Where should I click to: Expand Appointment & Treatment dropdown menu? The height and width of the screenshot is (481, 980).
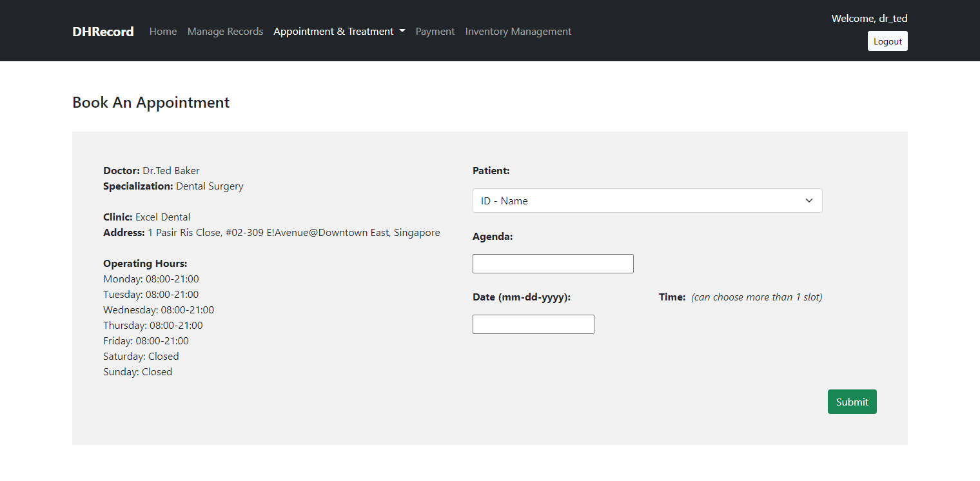(339, 32)
